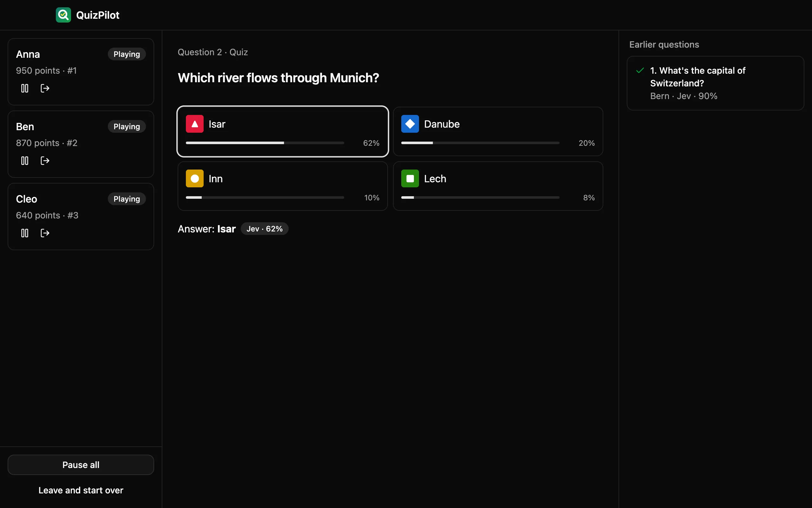This screenshot has width=812, height=508.
Task: Click the red triangle icon for Isar
Action: pos(195,124)
